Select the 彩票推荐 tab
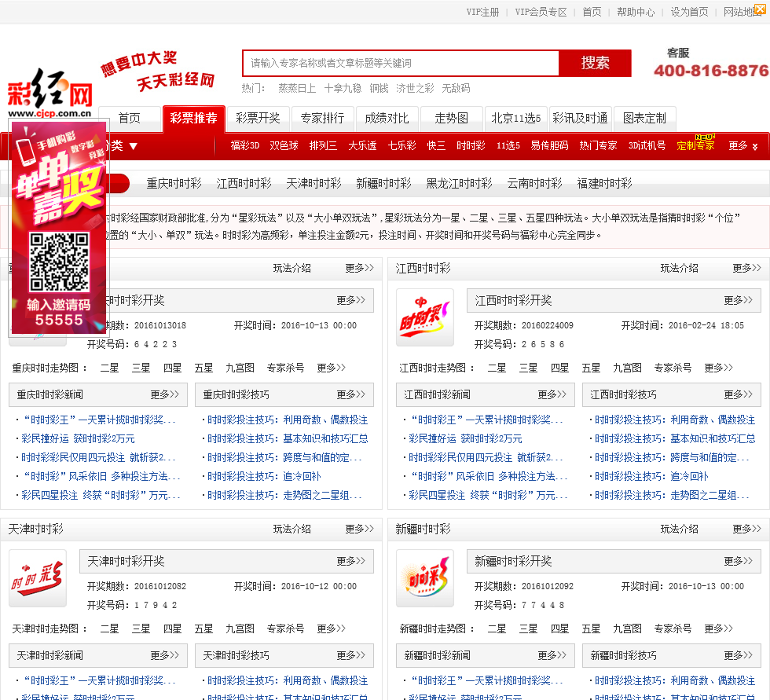Screen dimensions: 770x700 tap(193, 119)
